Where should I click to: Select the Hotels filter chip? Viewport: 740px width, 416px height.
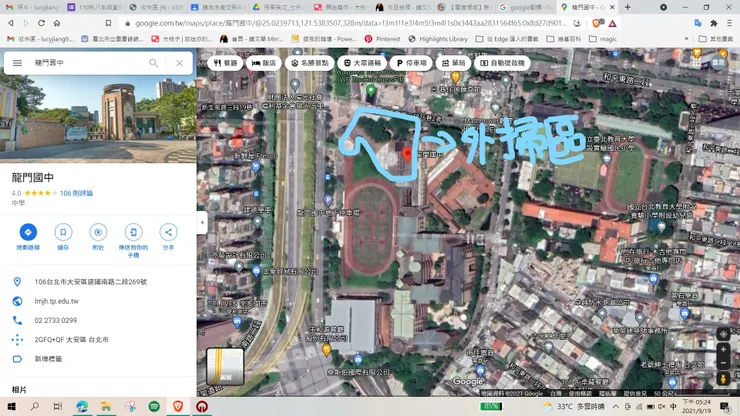coord(263,63)
